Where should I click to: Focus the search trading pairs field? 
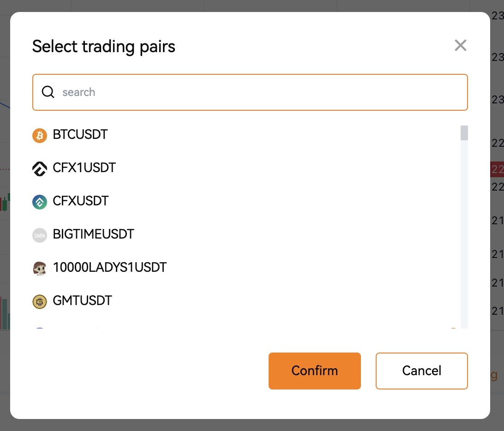[x=250, y=92]
